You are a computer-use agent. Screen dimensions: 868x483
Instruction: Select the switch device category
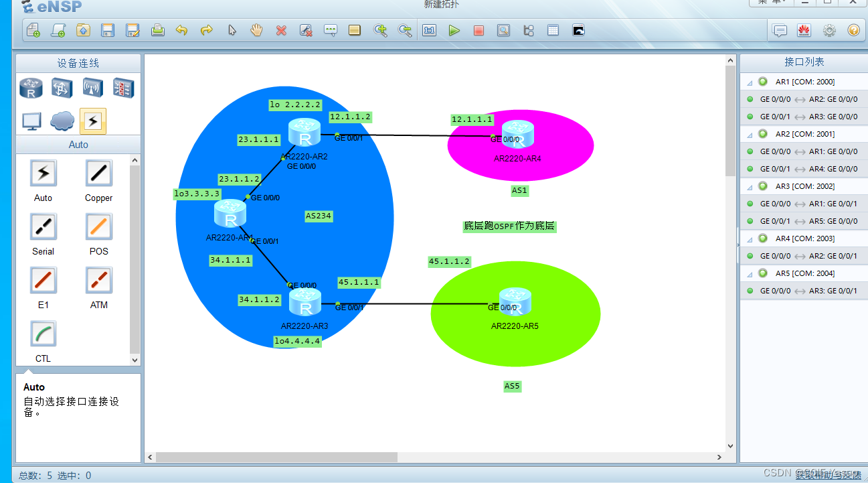pyautogui.click(x=62, y=88)
